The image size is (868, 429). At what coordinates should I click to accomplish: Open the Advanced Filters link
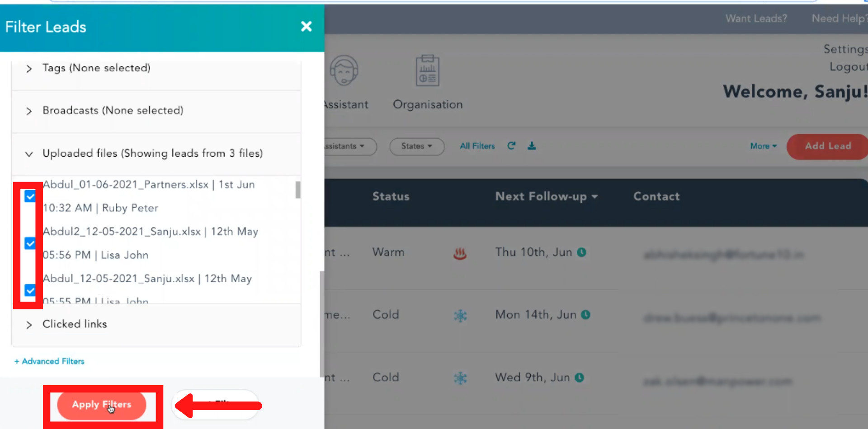49,361
